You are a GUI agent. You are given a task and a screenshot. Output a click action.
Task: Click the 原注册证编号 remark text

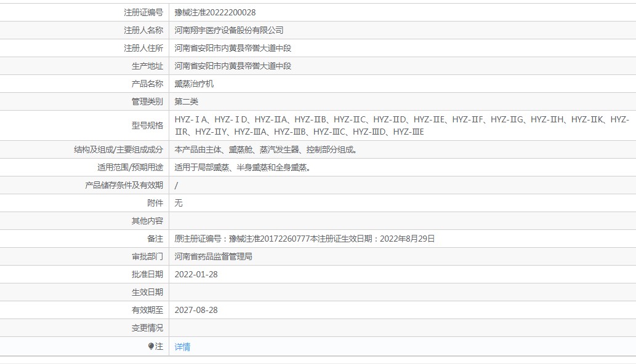click(305, 239)
